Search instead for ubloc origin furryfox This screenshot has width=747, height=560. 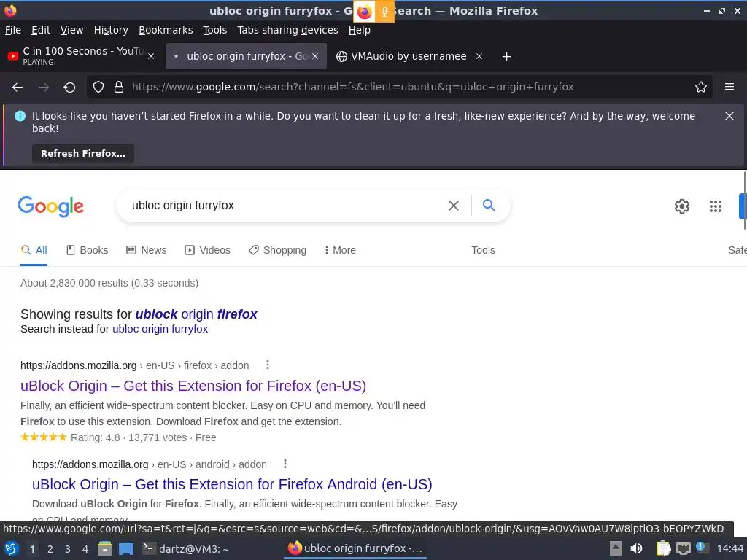(160, 329)
